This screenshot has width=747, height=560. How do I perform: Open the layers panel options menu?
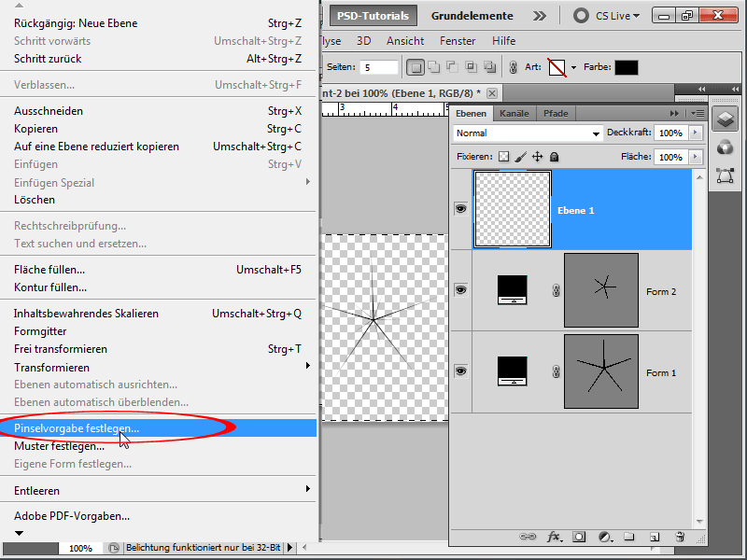coord(698,113)
